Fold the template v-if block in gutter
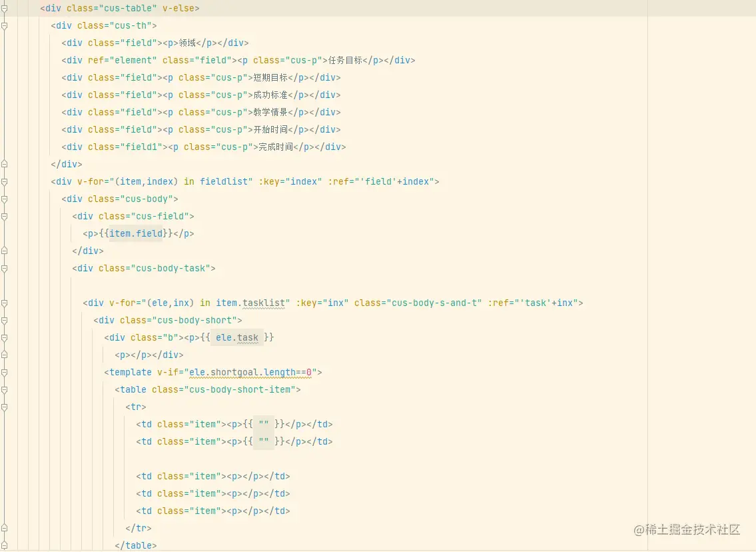 click(x=5, y=373)
